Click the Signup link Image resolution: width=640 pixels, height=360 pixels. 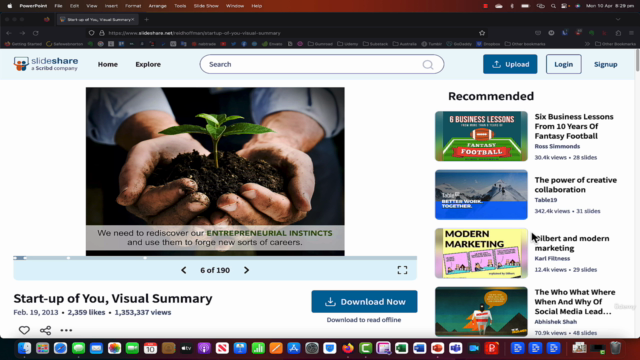point(606,64)
